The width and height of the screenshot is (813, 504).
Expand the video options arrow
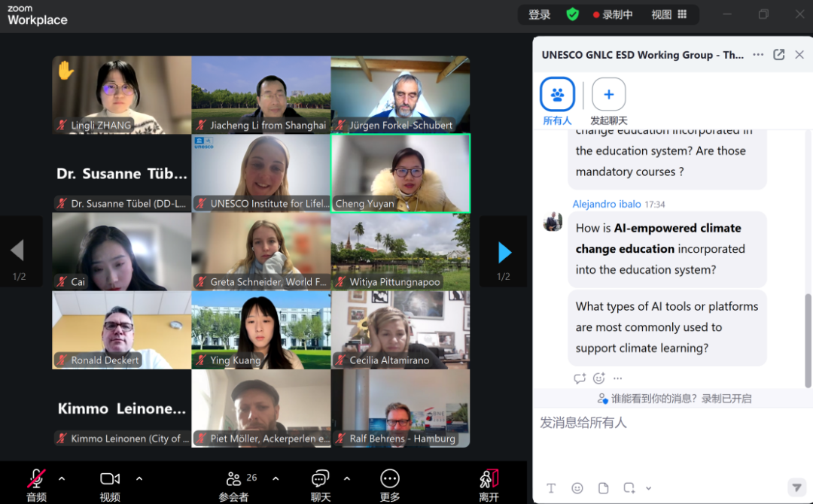[x=139, y=478]
